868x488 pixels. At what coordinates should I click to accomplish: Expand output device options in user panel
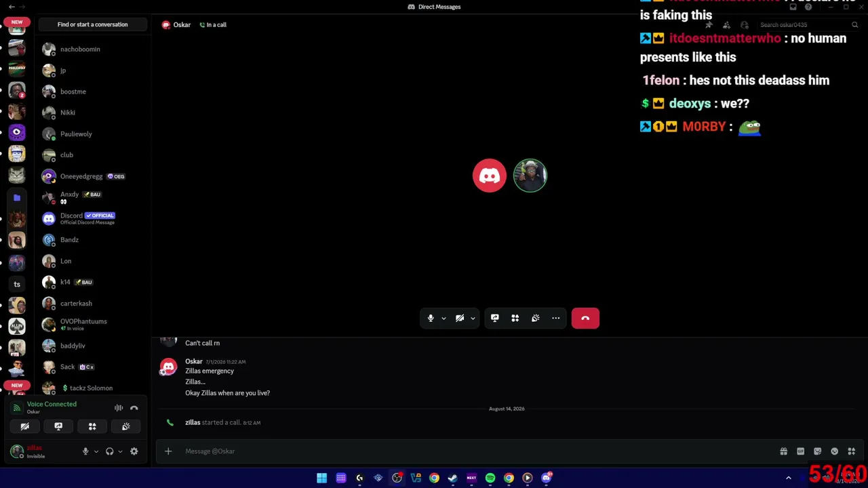(x=120, y=451)
